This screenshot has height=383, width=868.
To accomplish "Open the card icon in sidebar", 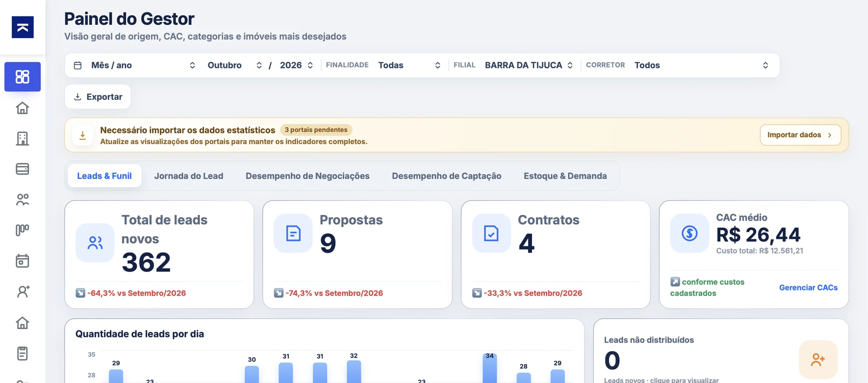I will (x=23, y=169).
